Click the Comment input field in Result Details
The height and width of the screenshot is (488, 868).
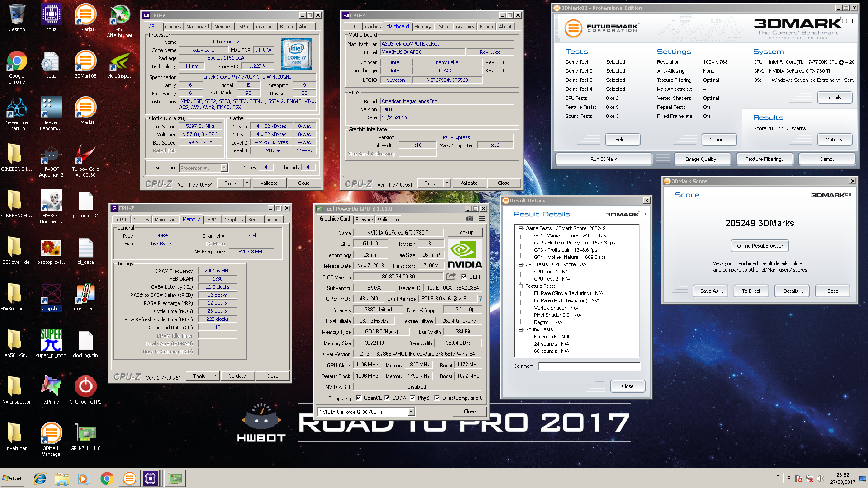pos(589,366)
